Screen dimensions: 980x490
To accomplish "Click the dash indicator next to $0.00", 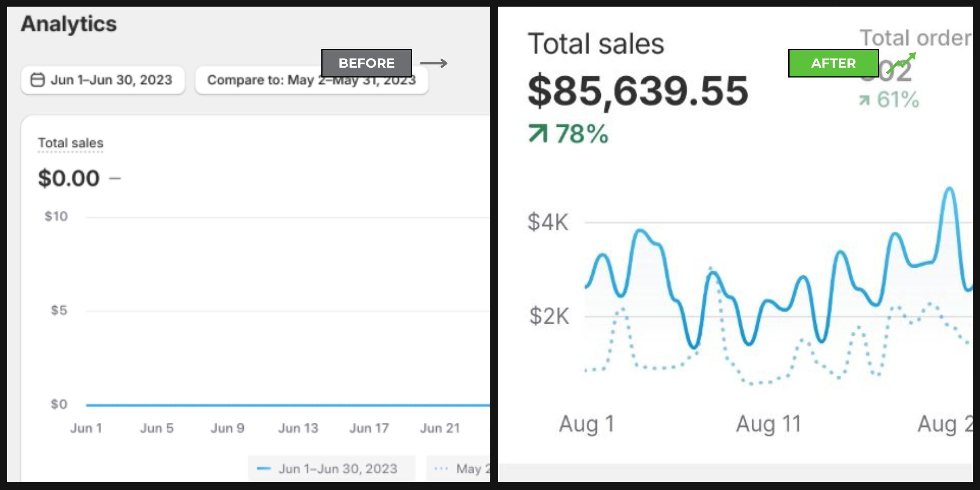I will pos(115,178).
